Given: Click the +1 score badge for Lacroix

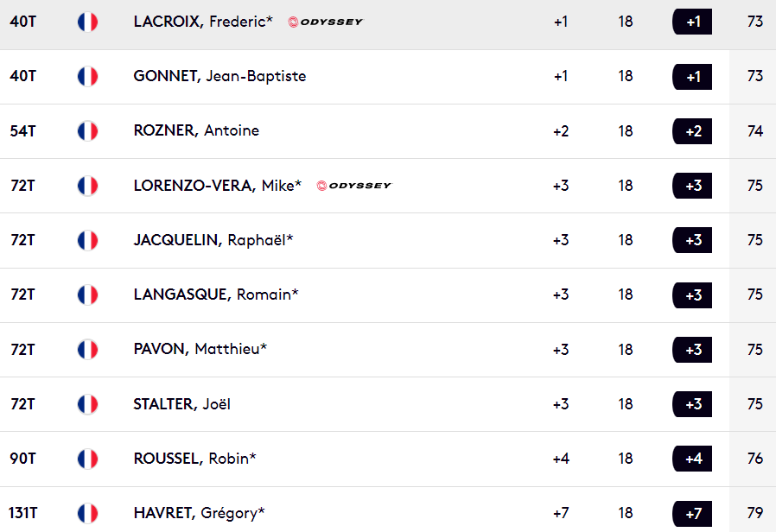Looking at the screenshot, I should pyautogui.click(x=692, y=22).
